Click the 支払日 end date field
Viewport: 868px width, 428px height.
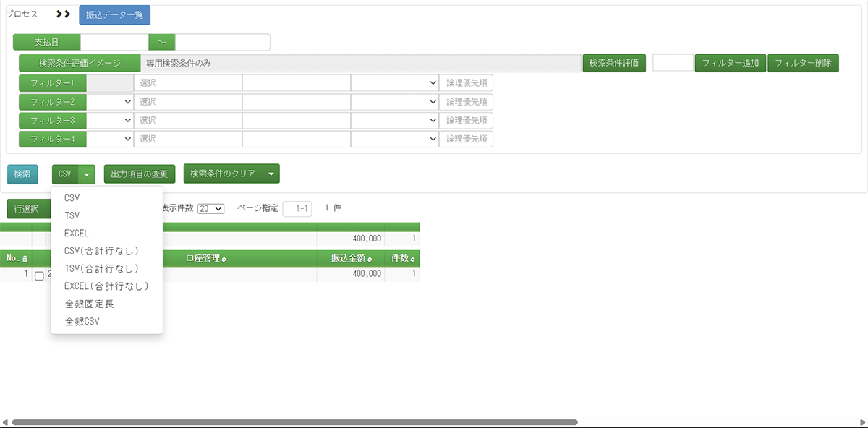tap(223, 42)
